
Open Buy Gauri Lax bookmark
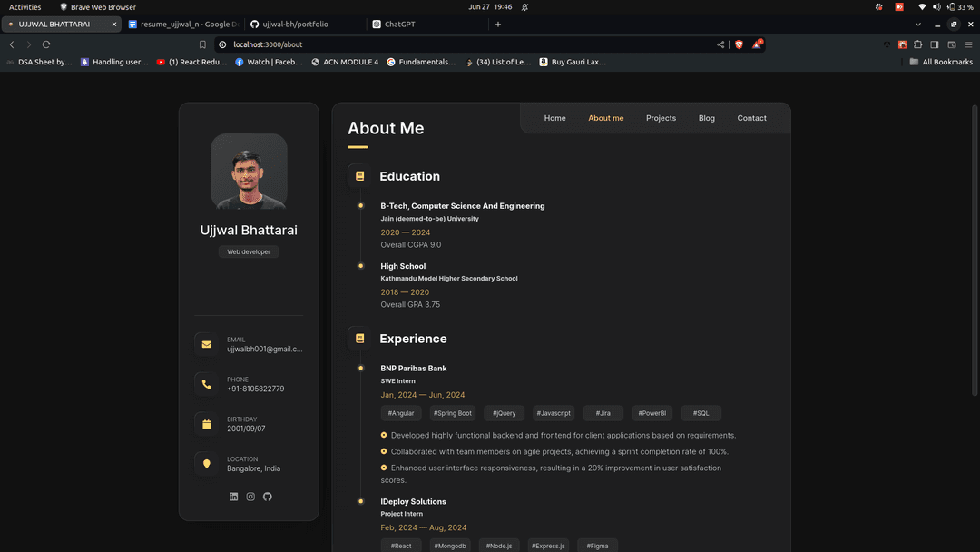[573, 62]
